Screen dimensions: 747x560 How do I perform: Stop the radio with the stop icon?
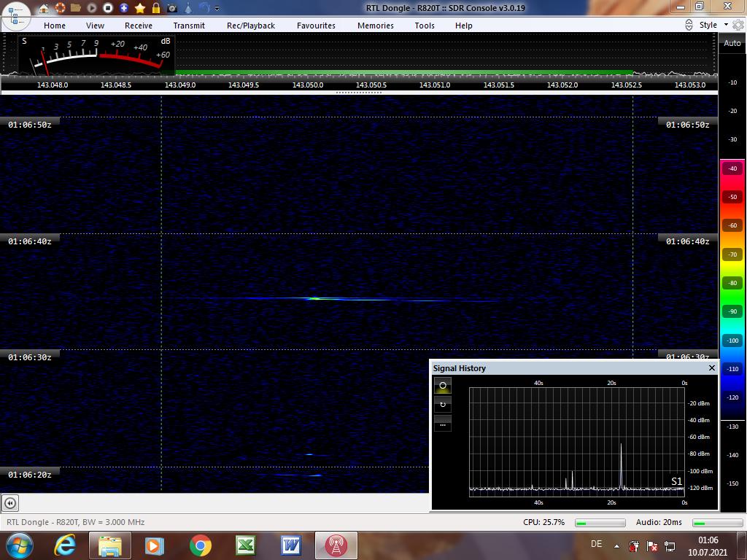(108, 8)
